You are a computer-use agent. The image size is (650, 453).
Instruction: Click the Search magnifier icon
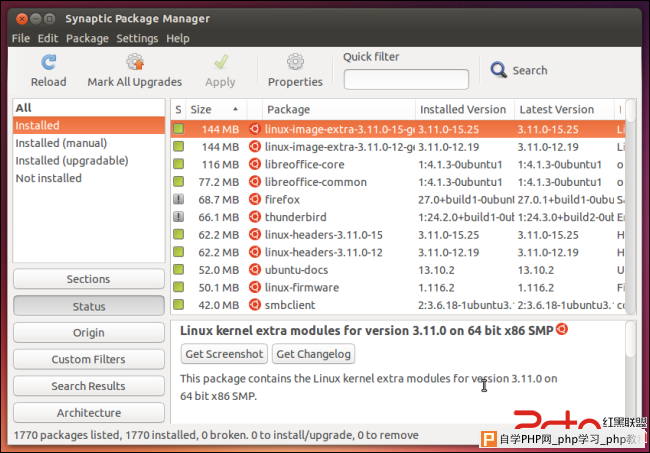498,70
